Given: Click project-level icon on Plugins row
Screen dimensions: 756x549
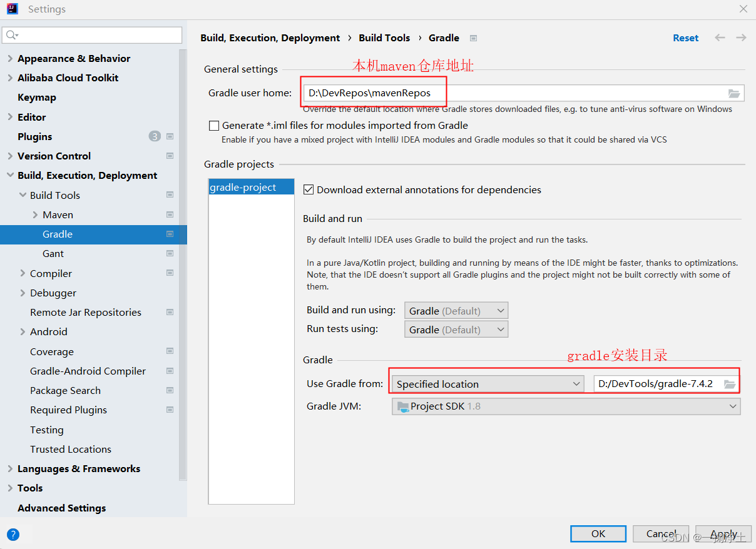Looking at the screenshot, I should 170,136.
